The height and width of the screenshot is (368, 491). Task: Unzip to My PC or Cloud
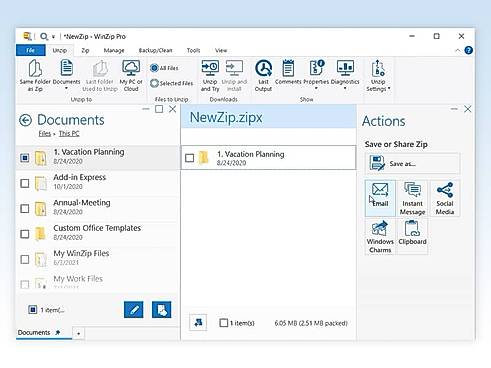point(131,75)
